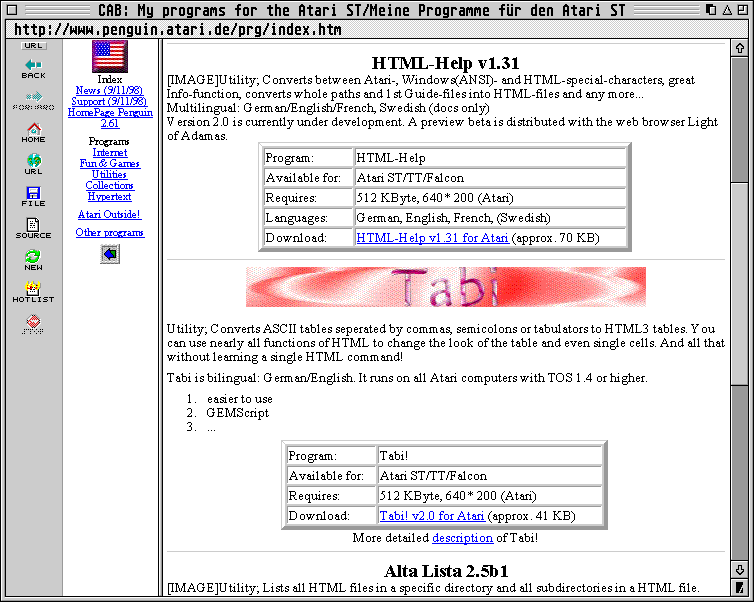Click the window title bar text
The width and height of the screenshot is (754, 602).
(x=362, y=10)
